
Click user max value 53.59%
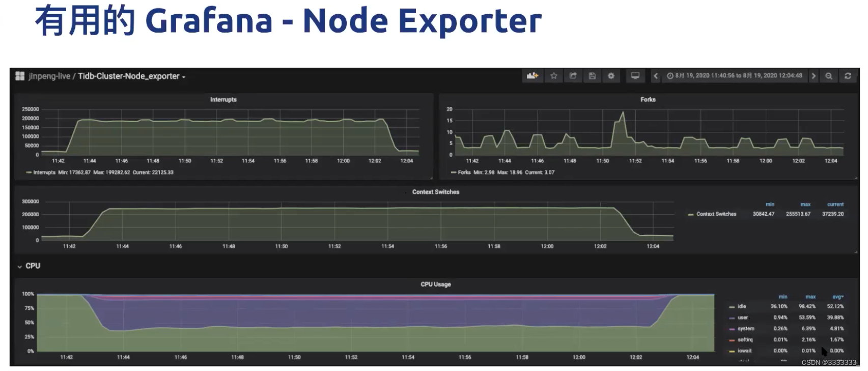click(x=807, y=318)
